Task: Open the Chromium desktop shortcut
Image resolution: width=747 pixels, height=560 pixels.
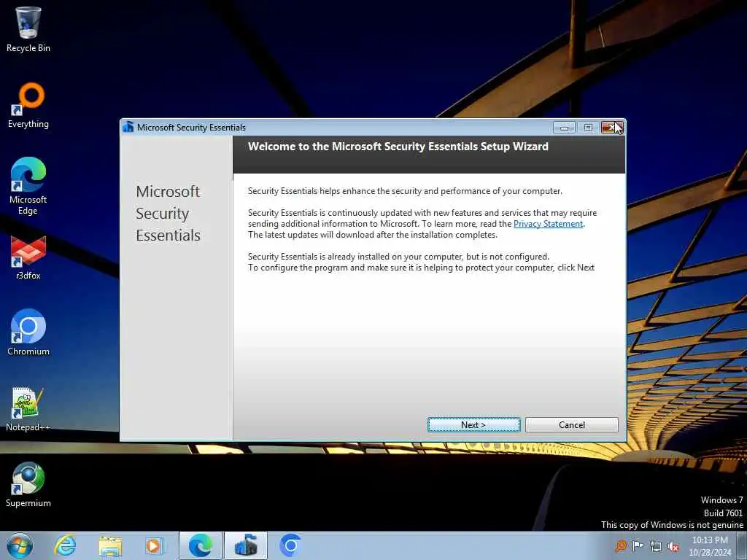Action: (x=28, y=332)
